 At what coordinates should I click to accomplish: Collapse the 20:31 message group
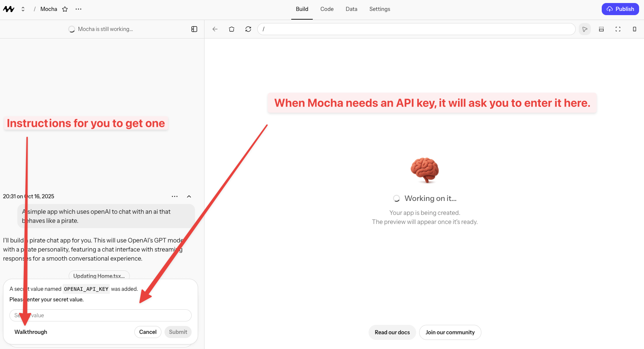click(189, 196)
